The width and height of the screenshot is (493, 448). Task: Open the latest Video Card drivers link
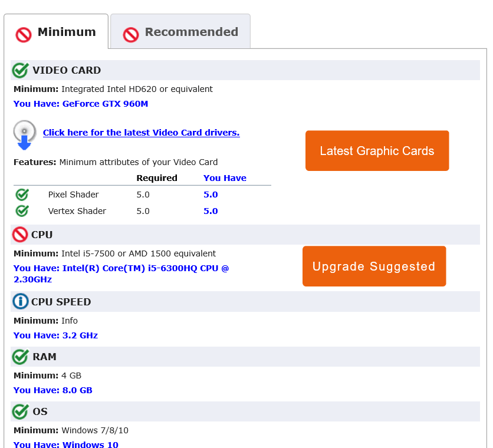tap(141, 133)
